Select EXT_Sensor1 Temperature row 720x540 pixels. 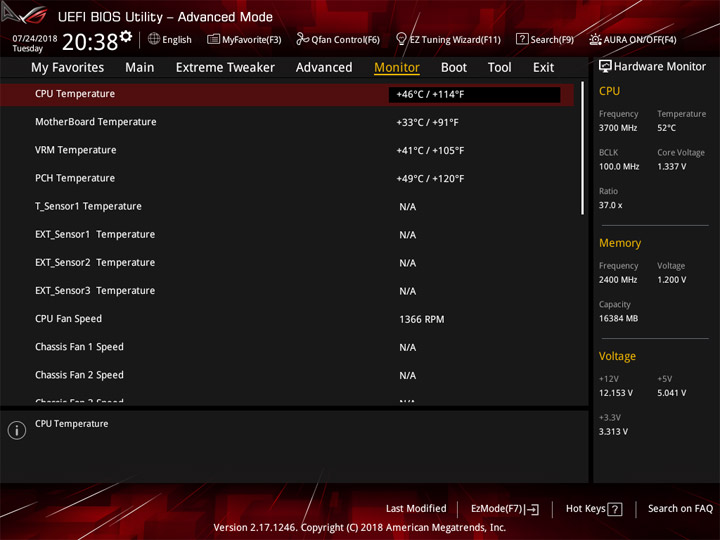click(287, 235)
